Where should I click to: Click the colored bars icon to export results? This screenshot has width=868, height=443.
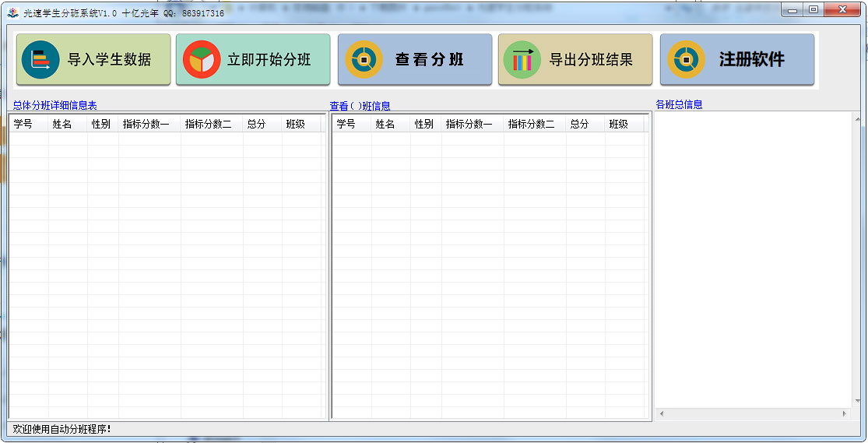[522, 60]
